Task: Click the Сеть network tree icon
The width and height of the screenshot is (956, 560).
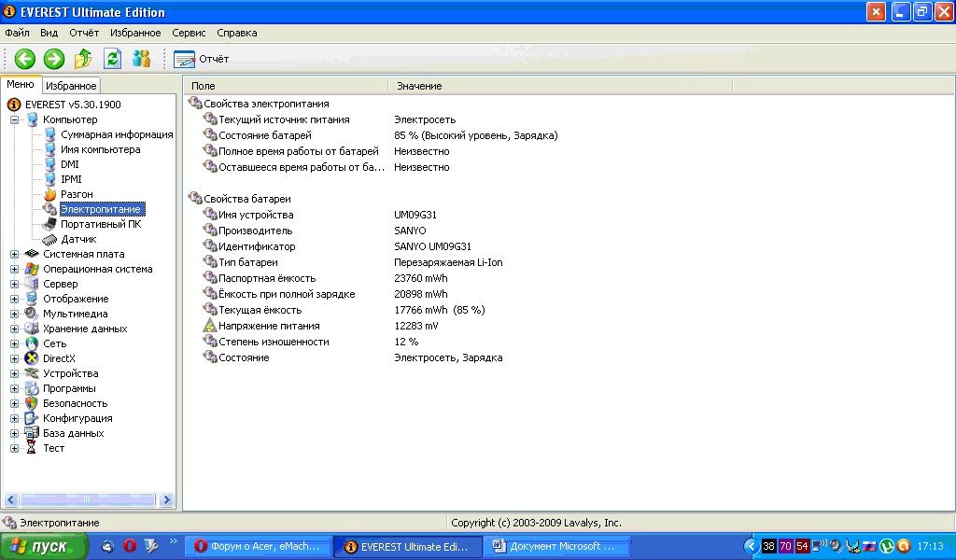Action: click(x=32, y=343)
